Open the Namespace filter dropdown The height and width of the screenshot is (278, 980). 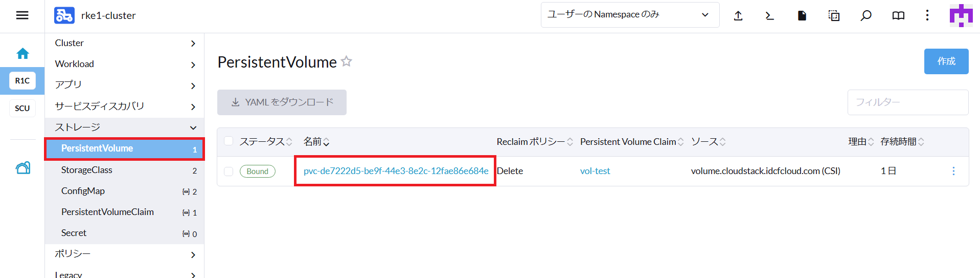(630, 15)
